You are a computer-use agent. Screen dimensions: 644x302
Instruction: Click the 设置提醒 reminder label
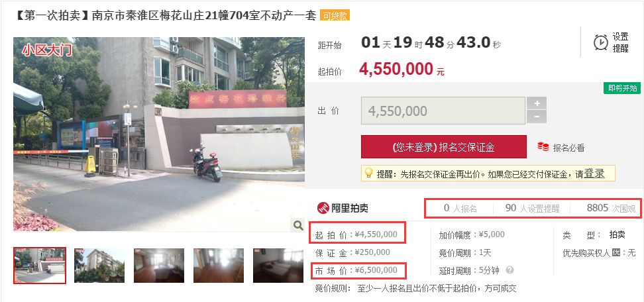pyautogui.click(x=621, y=42)
